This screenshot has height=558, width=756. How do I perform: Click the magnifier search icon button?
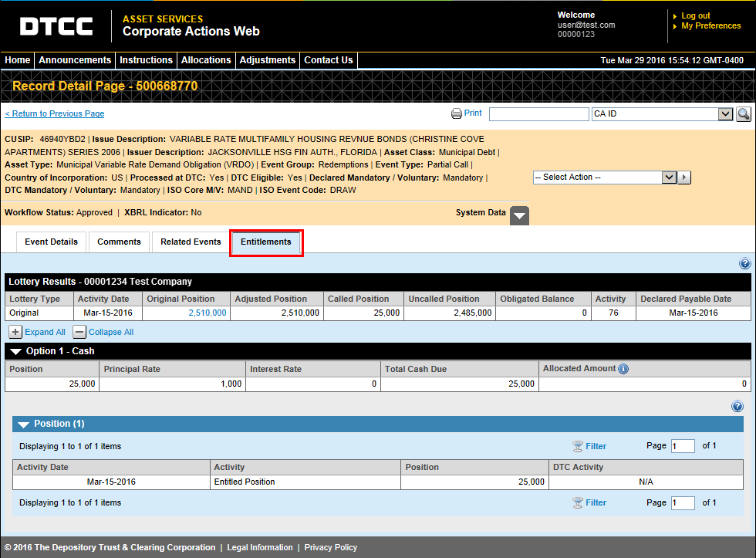744,114
